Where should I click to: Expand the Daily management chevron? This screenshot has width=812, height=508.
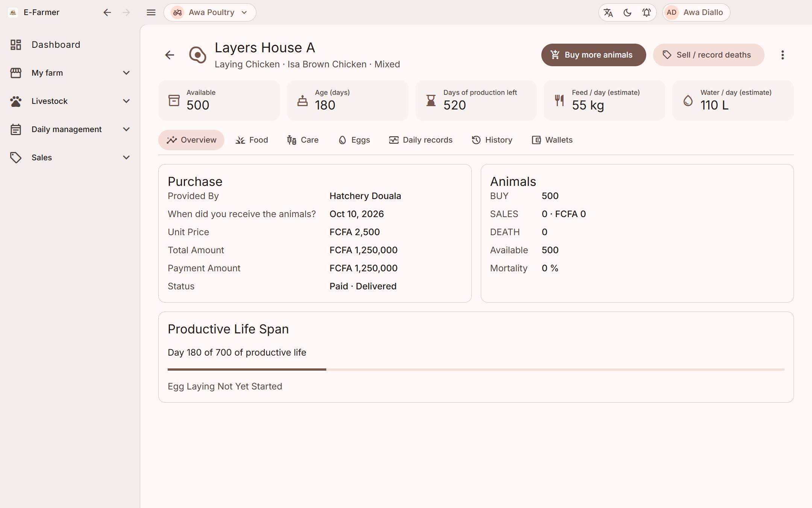click(x=127, y=129)
